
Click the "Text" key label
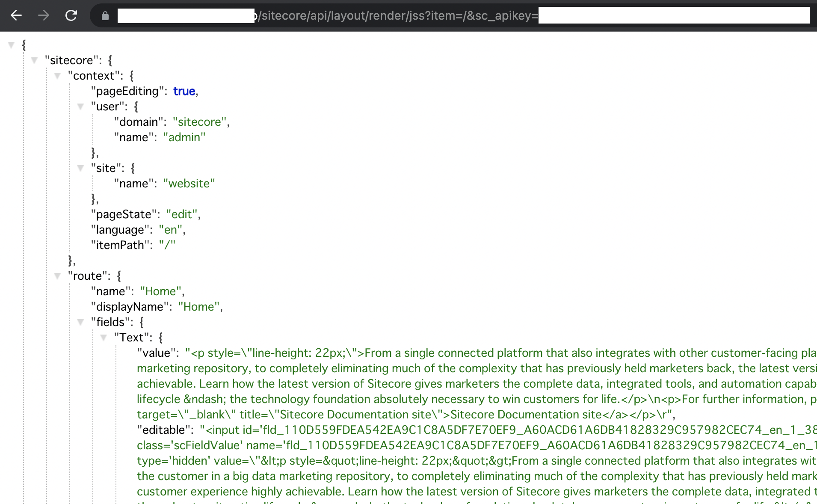[131, 338]
